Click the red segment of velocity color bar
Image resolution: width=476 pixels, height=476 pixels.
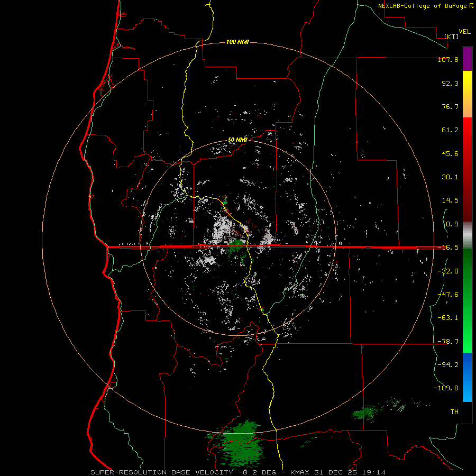[467, 169]
